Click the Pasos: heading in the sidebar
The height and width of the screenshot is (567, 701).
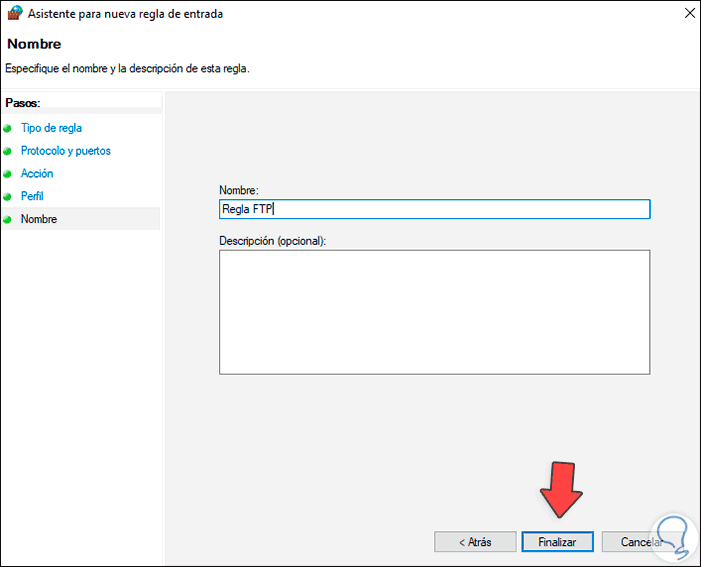pos(29,103)
